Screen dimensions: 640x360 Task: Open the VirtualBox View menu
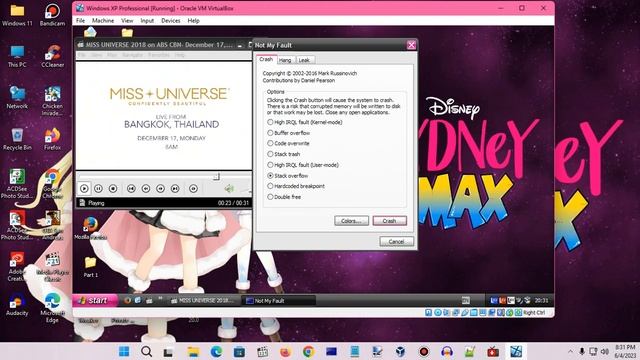127,20
